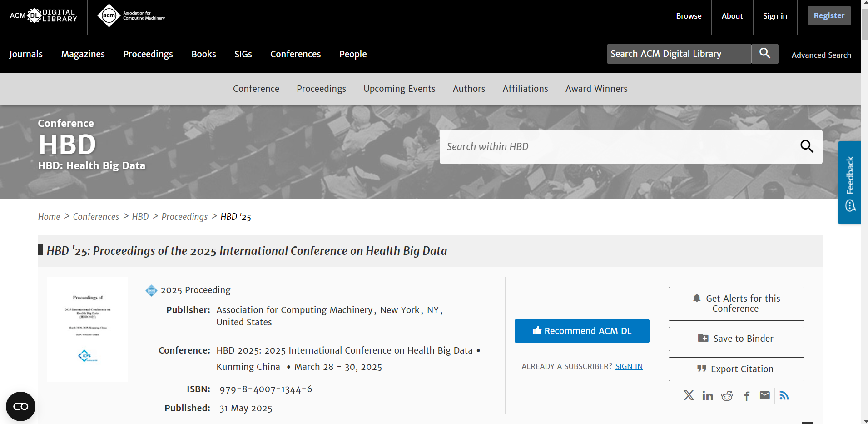Click the subscriber SIGN IN link
868x424 pixels.
tap(629, 366)
